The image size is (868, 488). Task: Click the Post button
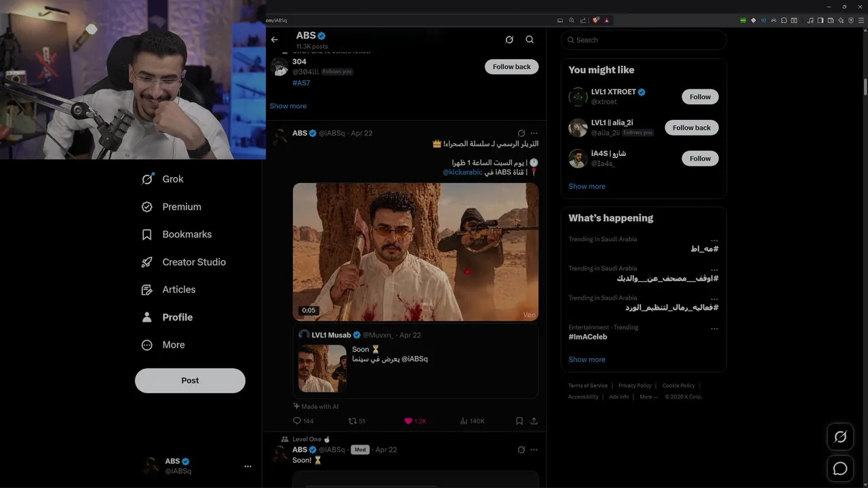click(x=190, y=380)
